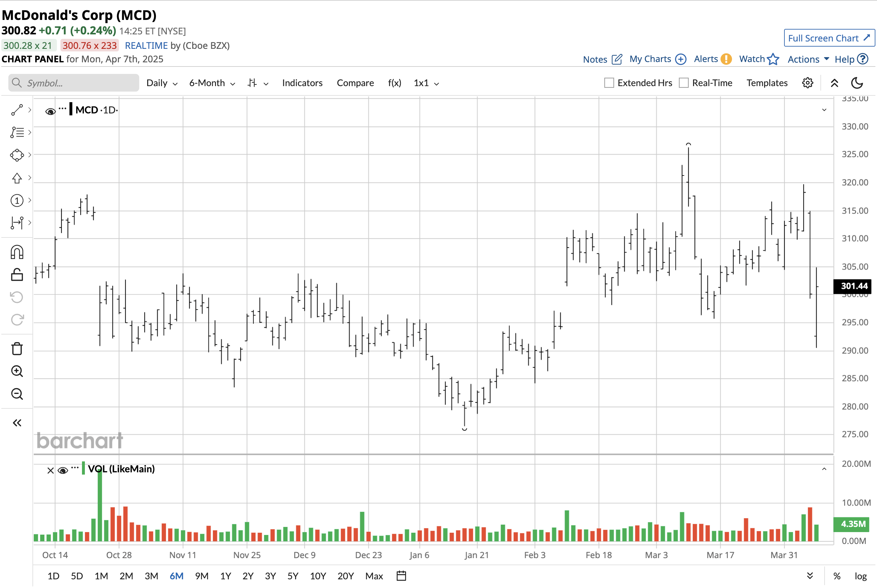The height and width of the screenshot is (588, 877).
Task: Click the trash delete drawings icon
Action: coord(17,349)
